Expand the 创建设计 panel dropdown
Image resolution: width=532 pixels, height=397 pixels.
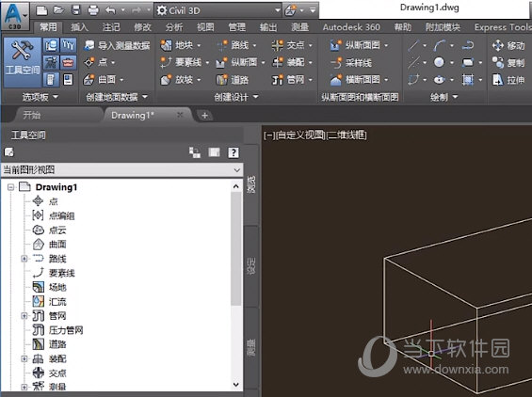tap(236, 97)
